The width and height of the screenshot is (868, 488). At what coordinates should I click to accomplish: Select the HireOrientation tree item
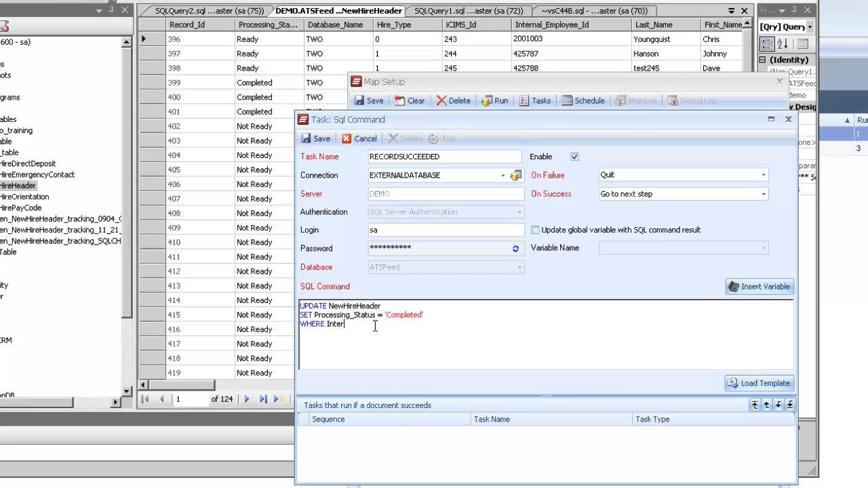click(24, 197)
